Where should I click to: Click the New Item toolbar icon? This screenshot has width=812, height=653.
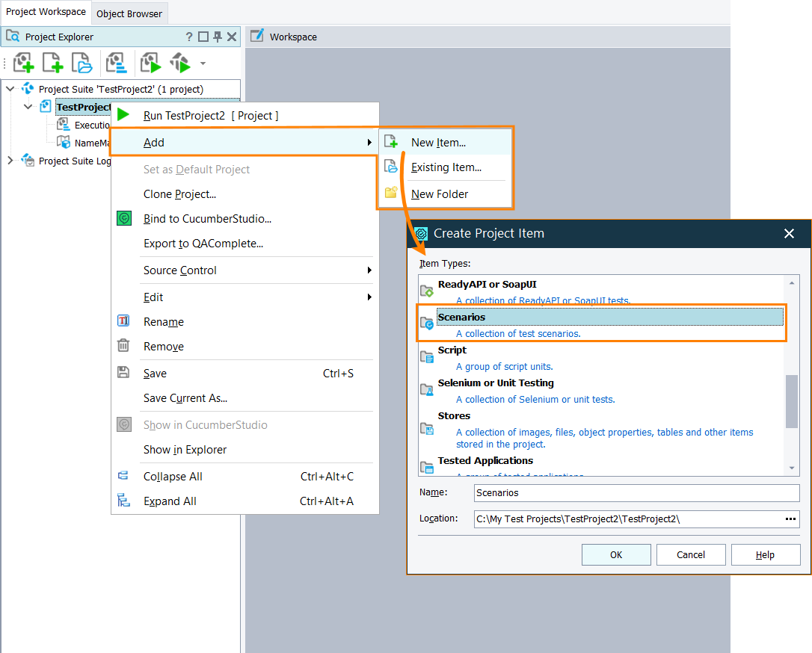[x=52, y=63]
